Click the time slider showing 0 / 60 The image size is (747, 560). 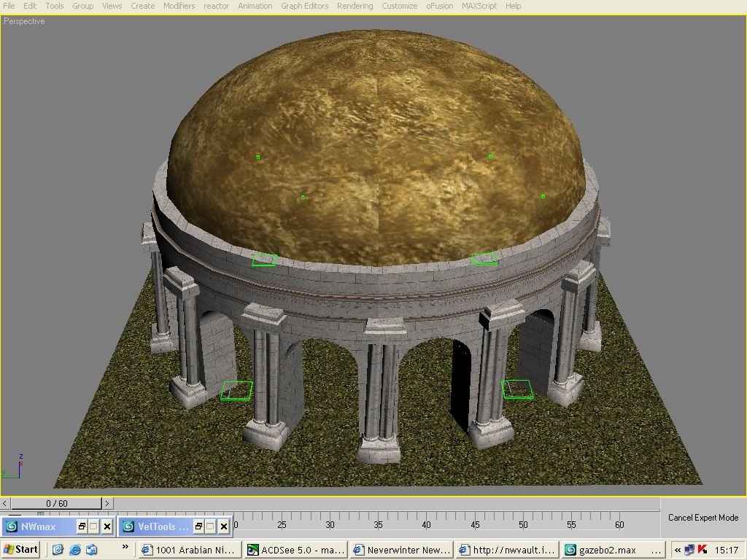point(56,503)
